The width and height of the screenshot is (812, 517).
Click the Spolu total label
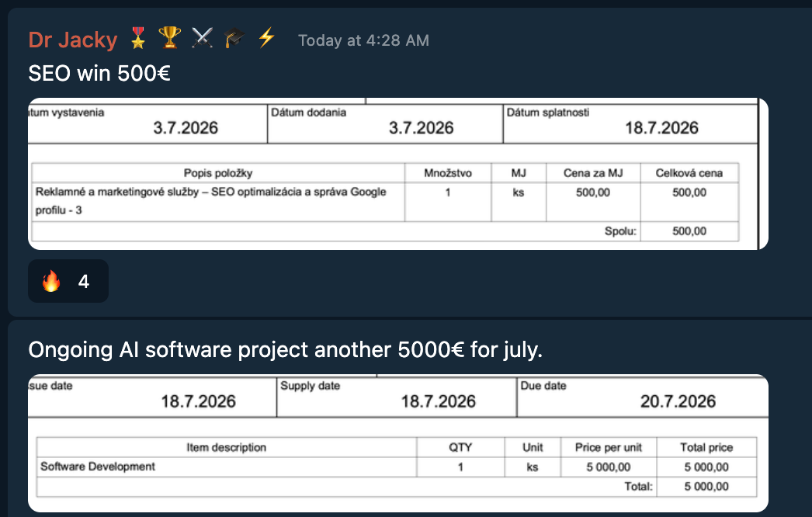(620, 231)
